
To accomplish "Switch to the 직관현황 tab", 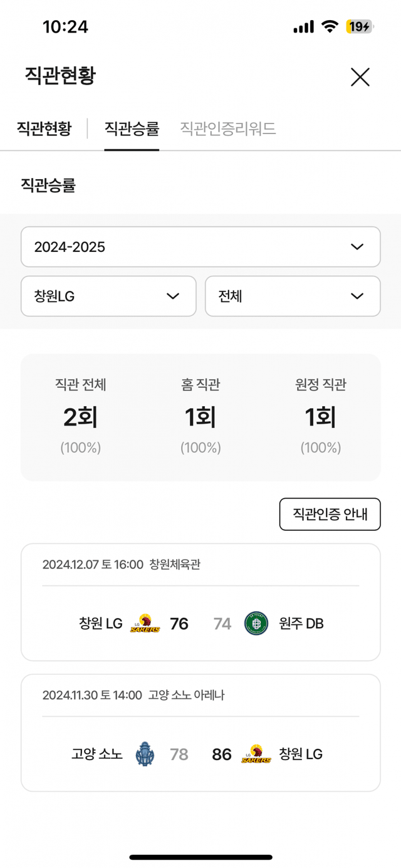I will click(x=44, y=129).
